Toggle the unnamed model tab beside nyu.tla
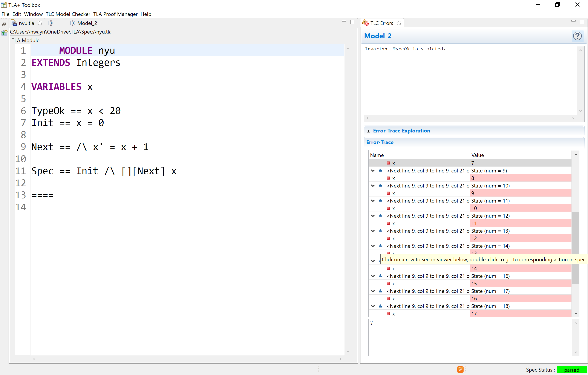Image resolution: width=588 pixels, height=375 pixels. 51,23
